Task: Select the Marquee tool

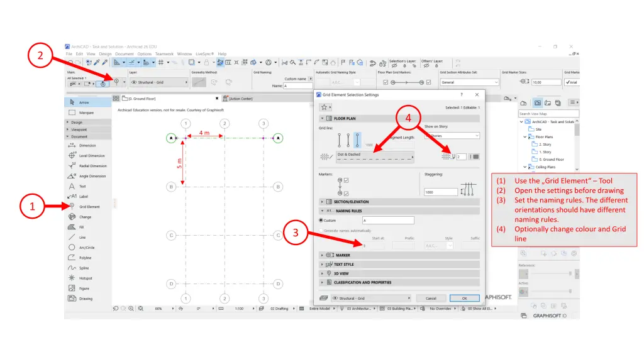Action: point(87,112)
